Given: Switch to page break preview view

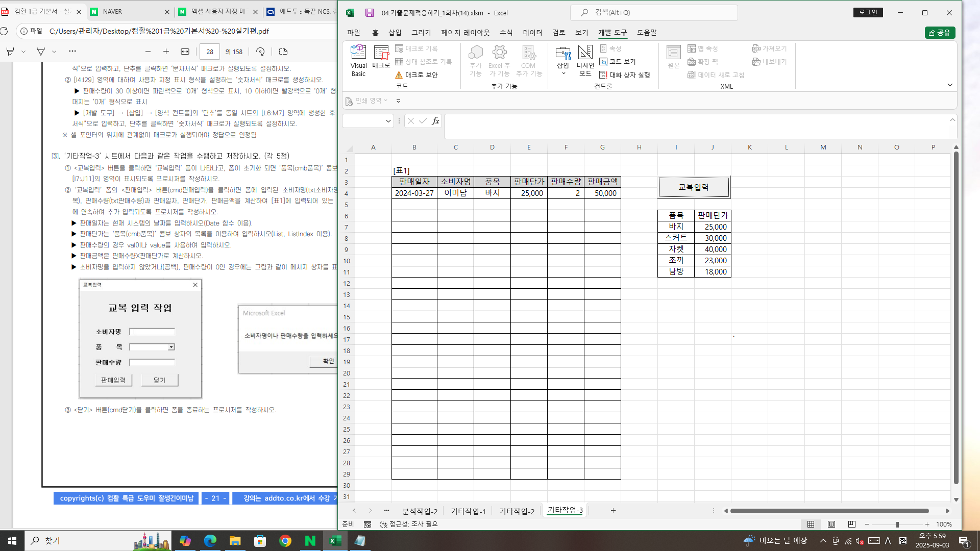Looking at the screenshot, I should [x=852, y=524].
